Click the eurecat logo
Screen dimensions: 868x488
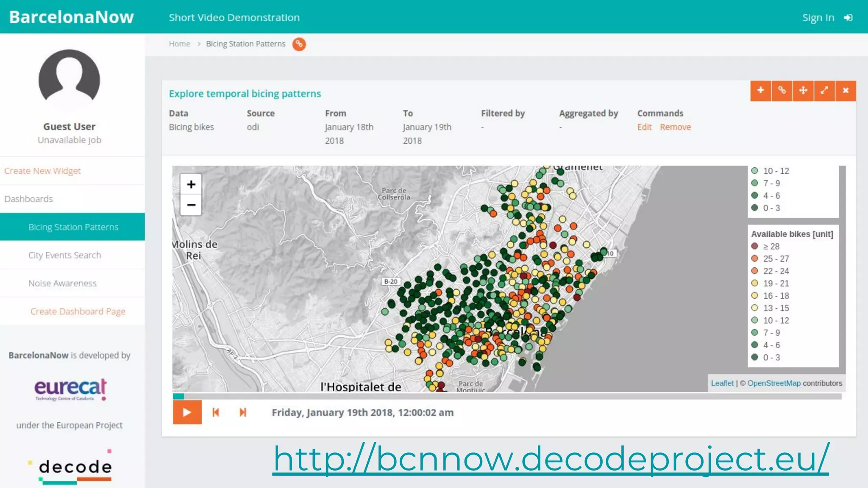coord(70,389)
